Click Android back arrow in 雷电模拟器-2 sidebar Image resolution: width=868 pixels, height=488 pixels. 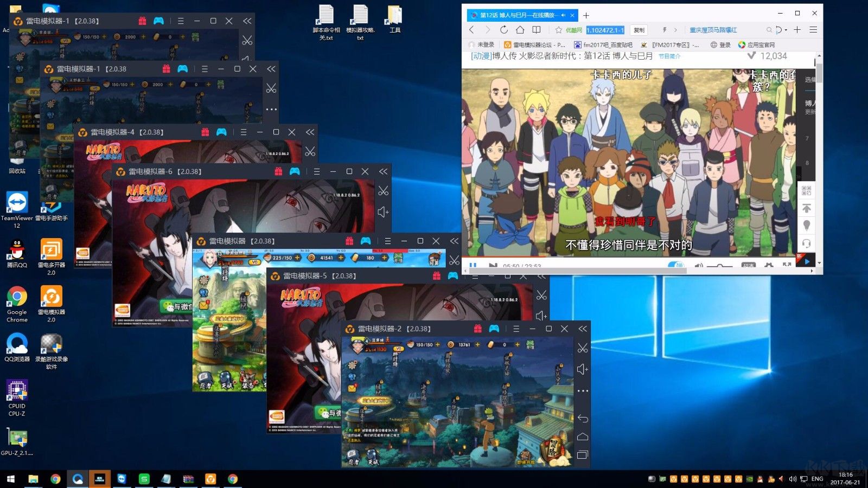point(583,419)
